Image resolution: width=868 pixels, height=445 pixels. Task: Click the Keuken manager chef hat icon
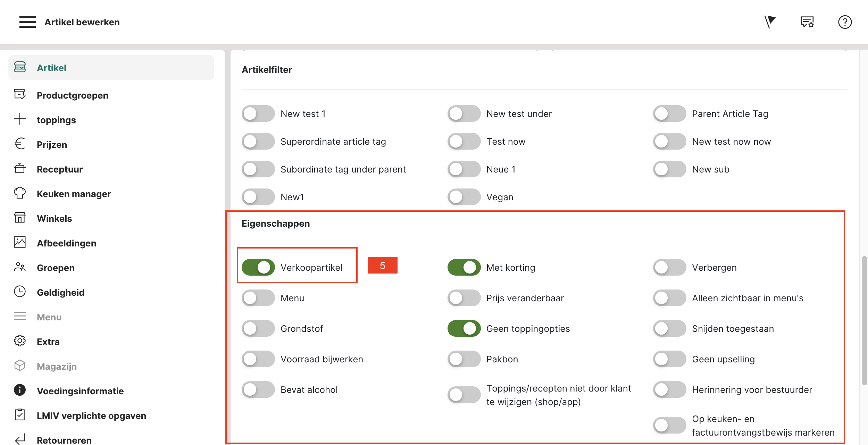[x=20, y=193]
